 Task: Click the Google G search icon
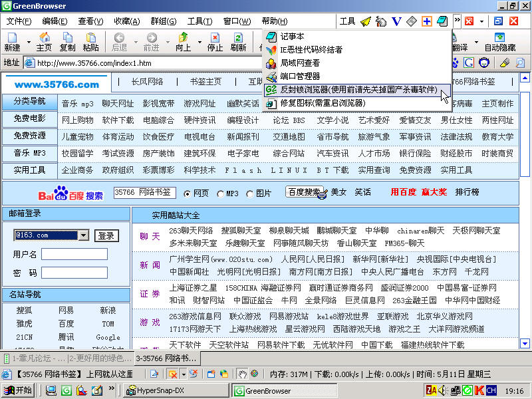pyautogui.click(x=469, y=63)
